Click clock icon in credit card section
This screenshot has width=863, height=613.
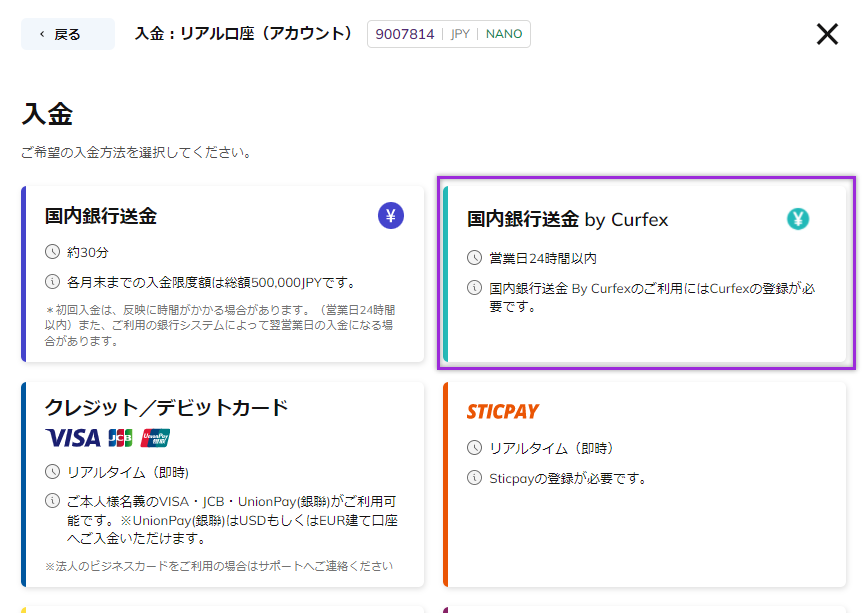[52, 472]
